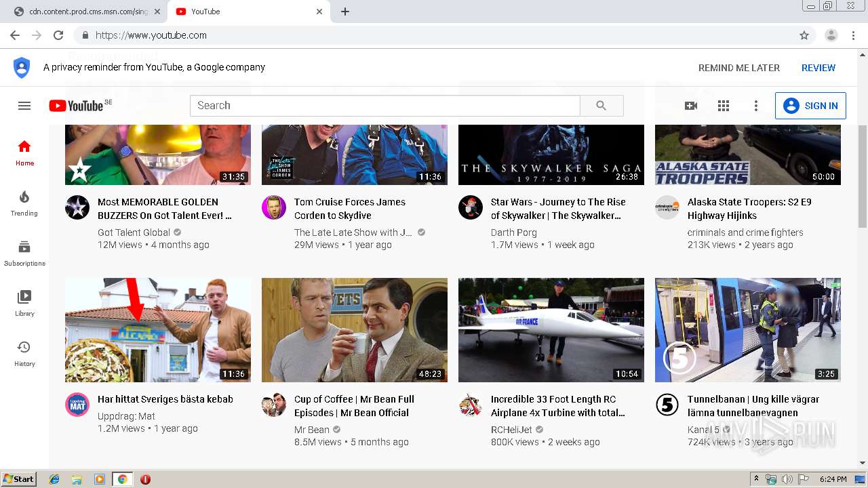The image size is (868, 488).
Task: Open the Darth Porg channel name
Action: [x=514, y=232]
